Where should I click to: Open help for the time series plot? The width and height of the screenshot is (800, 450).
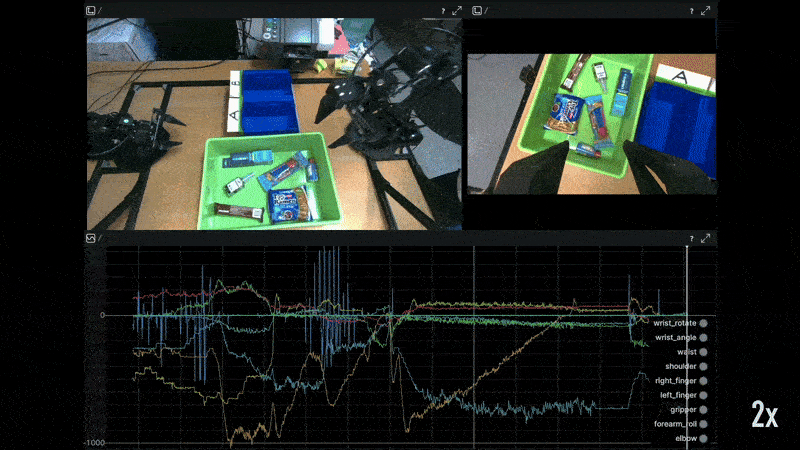[x=691, y=239]
